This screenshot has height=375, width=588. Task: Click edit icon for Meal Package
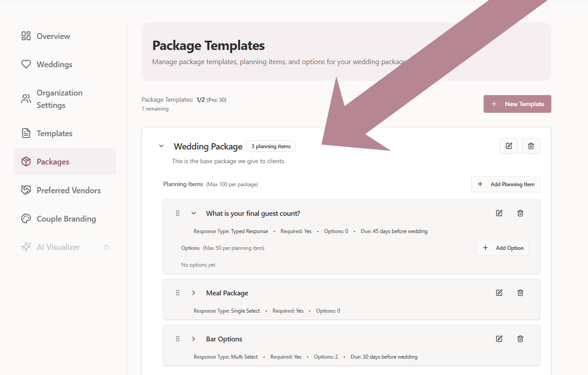pos(499,293)
